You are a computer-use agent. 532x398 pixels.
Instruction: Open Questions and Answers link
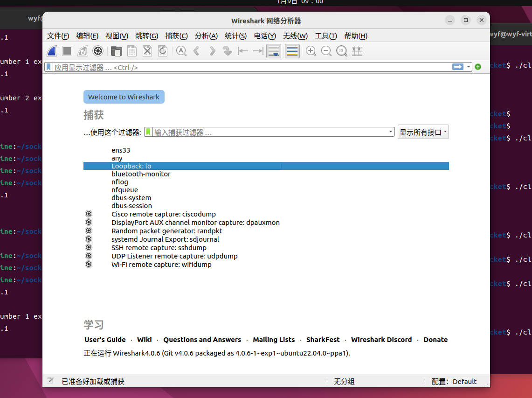click(x=202, y=340)
